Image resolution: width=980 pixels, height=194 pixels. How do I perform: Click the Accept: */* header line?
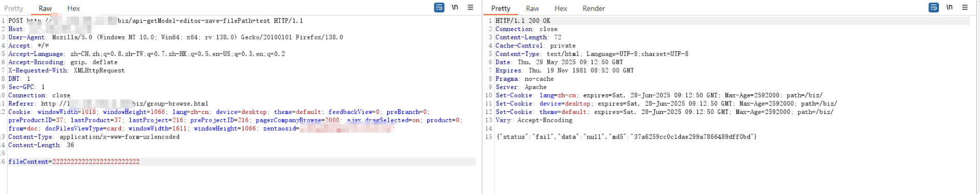click(29, 46)
